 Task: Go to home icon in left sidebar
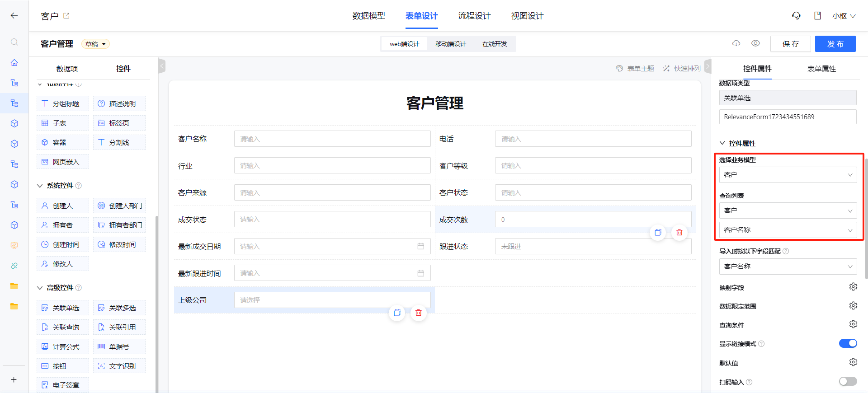[x=14, y=62]
